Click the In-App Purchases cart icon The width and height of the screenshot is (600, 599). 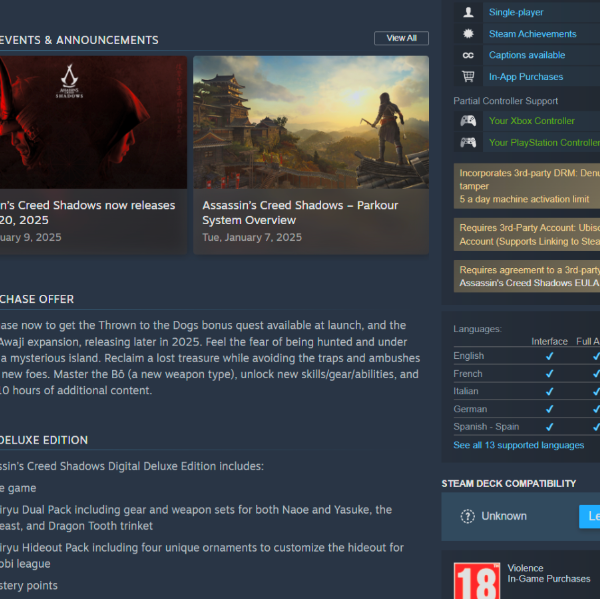[468, 77]
